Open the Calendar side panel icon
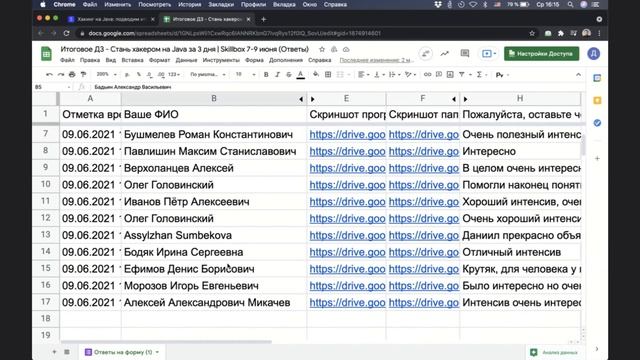The height and width of the screenshot is (360, 640). (597, 78)
